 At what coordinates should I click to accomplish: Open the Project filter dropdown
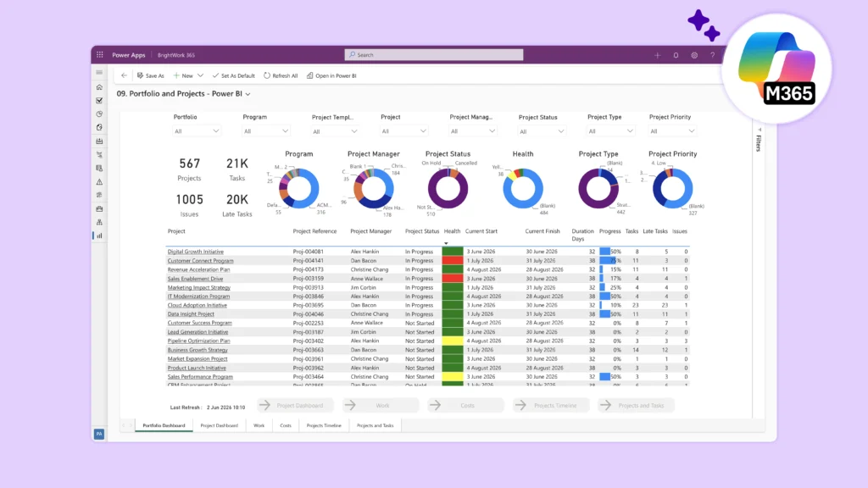pyautogui.click(x=404, y=131)
